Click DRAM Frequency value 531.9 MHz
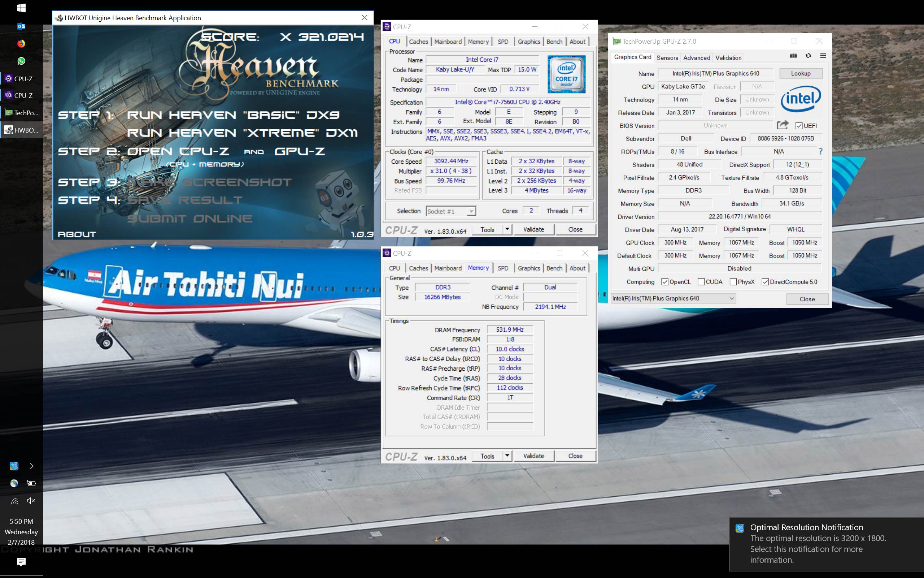Image resolution: width=924 pixels, height=578 pixels. point(509,329)
